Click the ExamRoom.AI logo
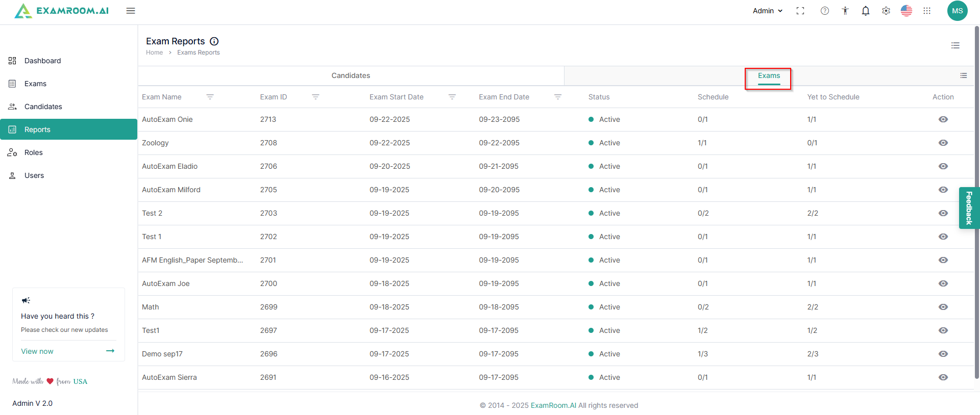980x415 pixels. tap(62, 11)
